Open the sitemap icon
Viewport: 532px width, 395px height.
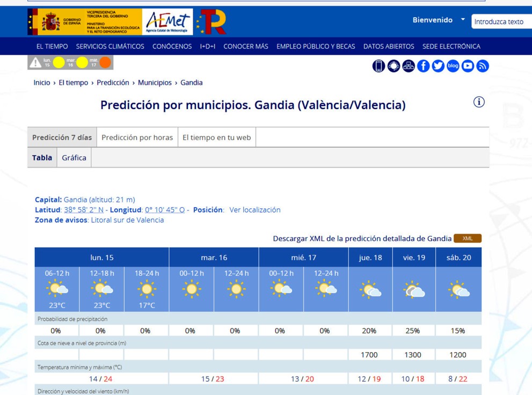coord(409,66)
